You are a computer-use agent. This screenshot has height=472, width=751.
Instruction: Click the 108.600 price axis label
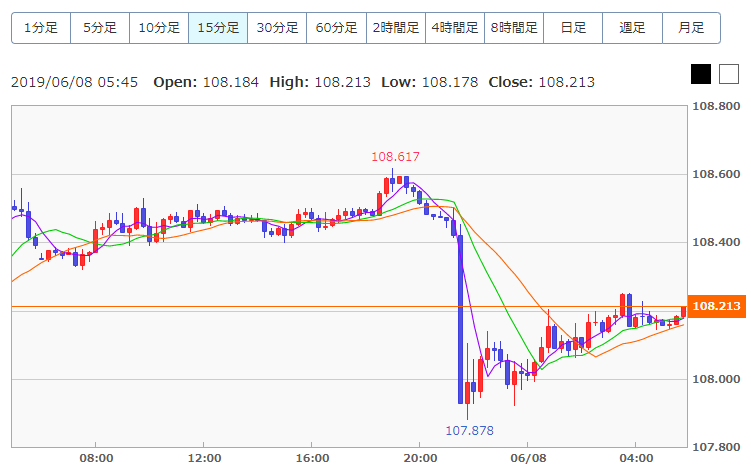tap(716, 174)
